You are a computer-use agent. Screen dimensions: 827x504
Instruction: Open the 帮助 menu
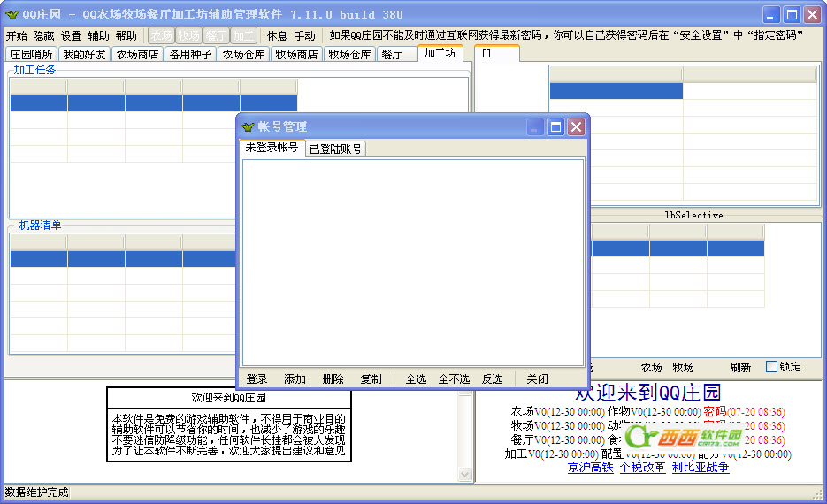(x=126, y=36)
